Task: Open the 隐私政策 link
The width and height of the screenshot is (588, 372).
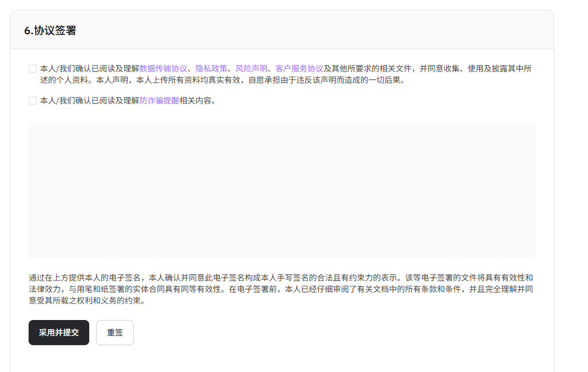Action: [x=211, y=69]
